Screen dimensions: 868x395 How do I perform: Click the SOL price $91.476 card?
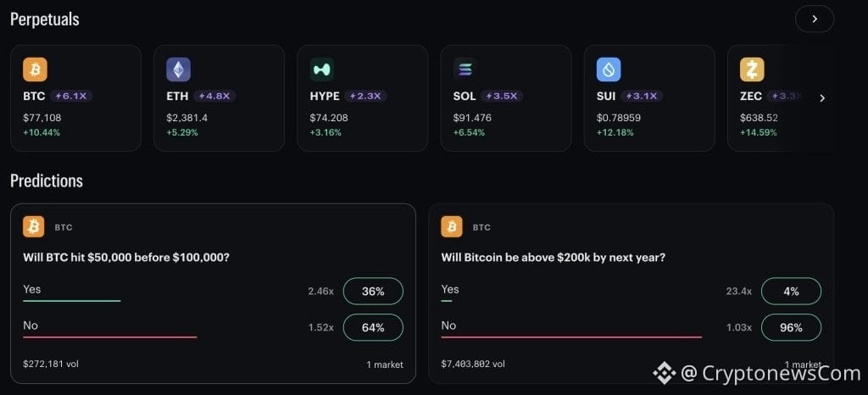pyautogui.click(x=506, y=98)
